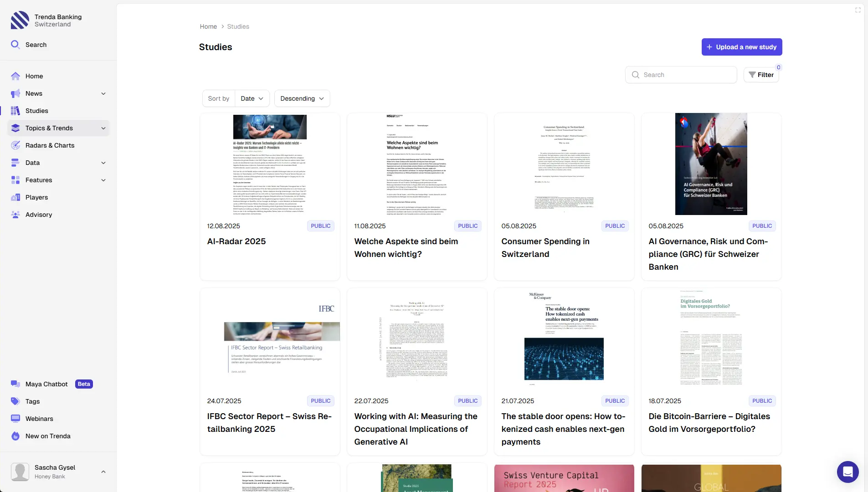Viewport: 868px width, 492px height.
Task: Open the Date sort dropdown
Action: coord(252,98)
